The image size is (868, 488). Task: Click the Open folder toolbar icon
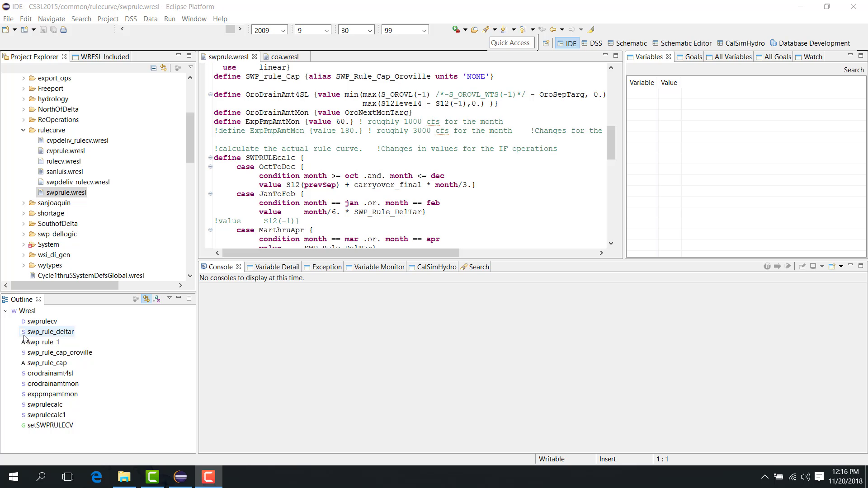coord(474,30)
